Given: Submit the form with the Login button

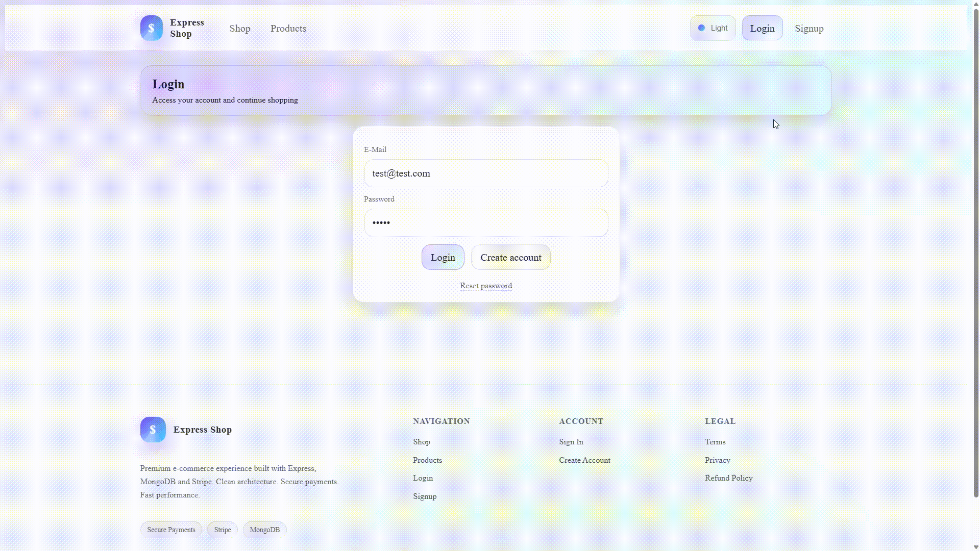Looking at the screenshot, I should point(442,258).
